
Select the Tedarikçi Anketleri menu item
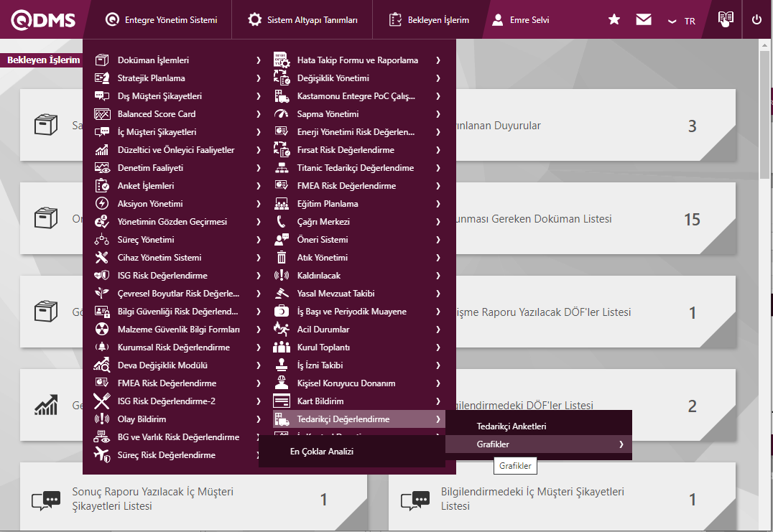(x=512, y=426)
